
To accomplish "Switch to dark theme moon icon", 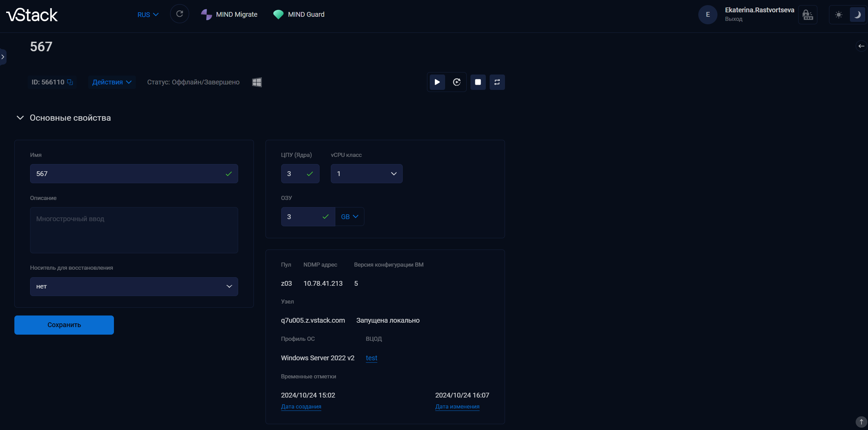I will (857, 15).
